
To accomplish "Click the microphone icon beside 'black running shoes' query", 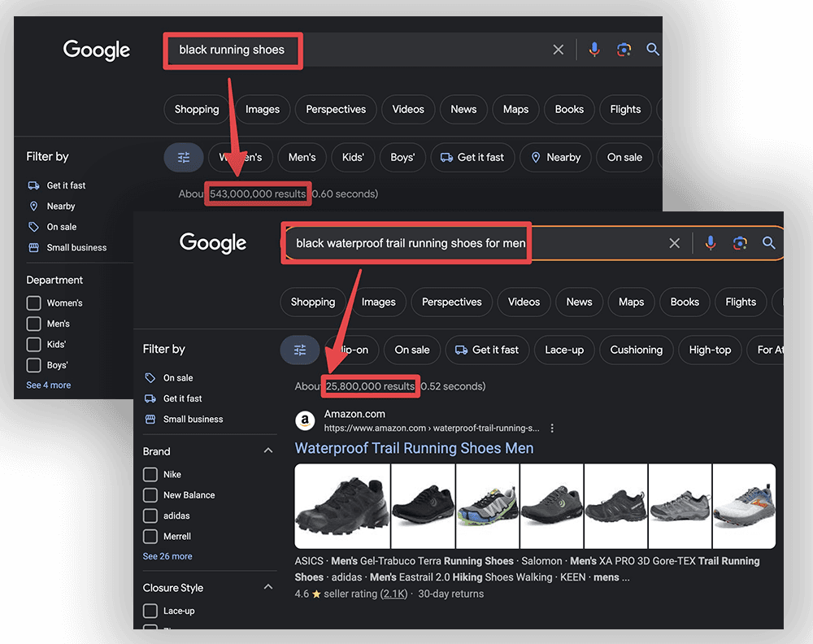I will click(x=594, y=50).
